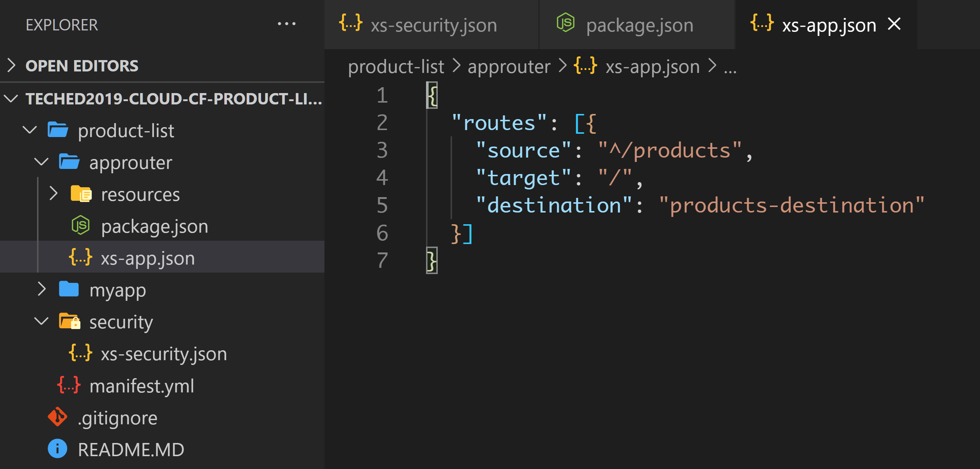Click the info icon beside README.MD
This screenshot has width=980, height=469.
[x=58, y=449]
